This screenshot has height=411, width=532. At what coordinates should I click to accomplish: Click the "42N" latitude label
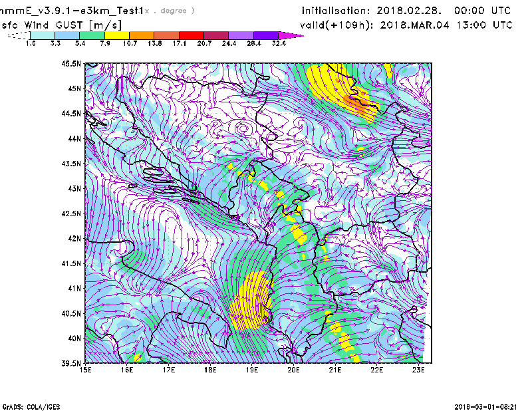(x=74, y=239)
